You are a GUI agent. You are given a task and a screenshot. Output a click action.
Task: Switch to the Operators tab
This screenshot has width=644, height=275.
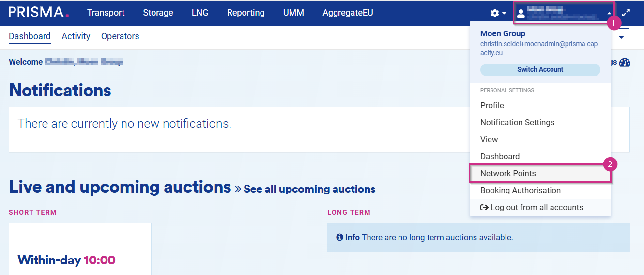pyautogui.click(x=120, y=36)
